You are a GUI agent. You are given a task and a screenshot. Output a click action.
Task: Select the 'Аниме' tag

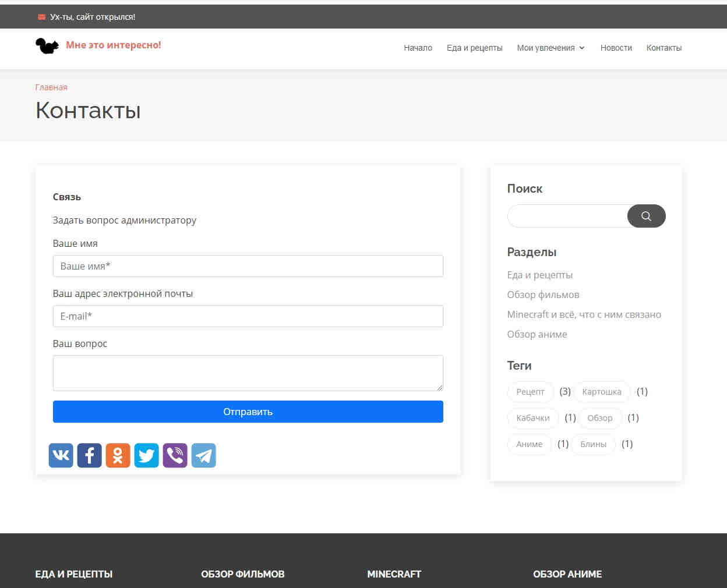click(x=529, y=444)
